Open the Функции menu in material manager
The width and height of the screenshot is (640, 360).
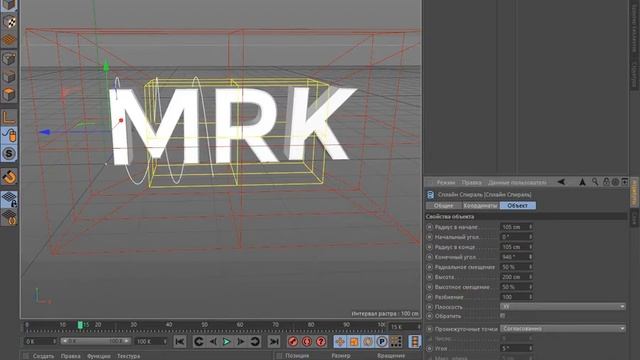coord(98,356)
